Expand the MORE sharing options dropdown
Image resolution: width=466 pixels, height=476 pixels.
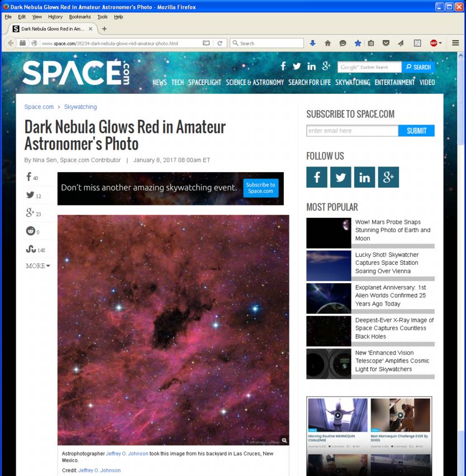point(38,266)
